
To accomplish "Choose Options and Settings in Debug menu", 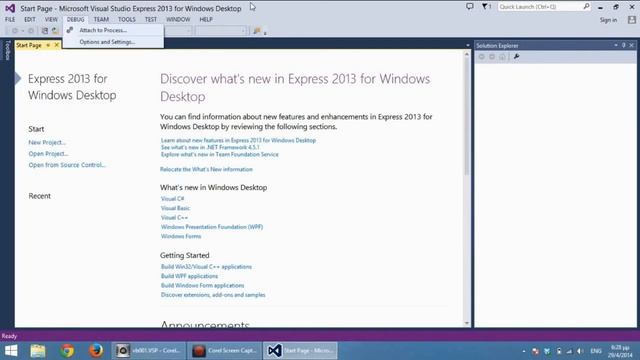I will coord(113,42).
